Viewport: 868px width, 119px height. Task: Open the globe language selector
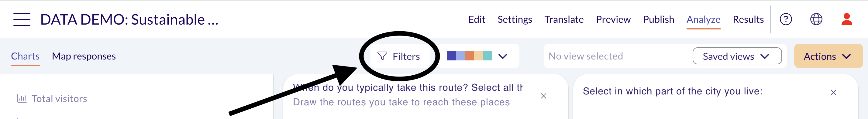coord(816,19)
